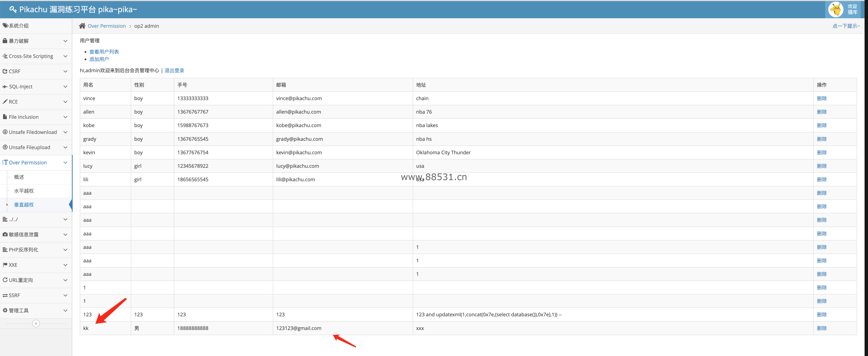Screen dimensions: 868x356
Task: Delete the kk user row
Action: pos(821,328)
